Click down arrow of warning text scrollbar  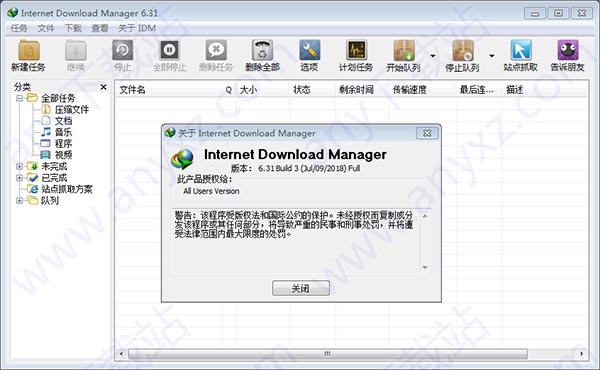point(425,267)
